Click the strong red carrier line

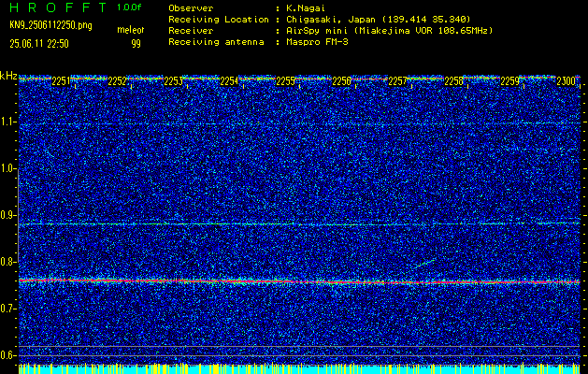[301, 281]
